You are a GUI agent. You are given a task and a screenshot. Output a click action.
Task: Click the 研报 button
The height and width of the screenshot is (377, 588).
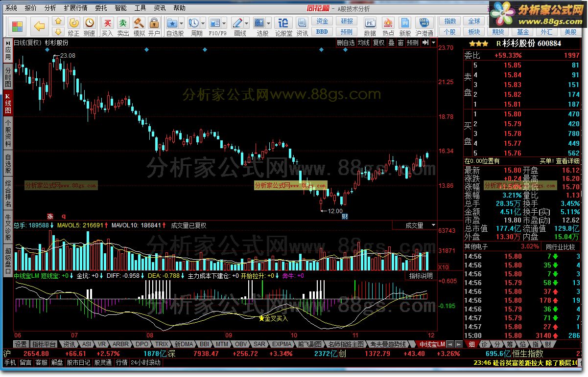[x=347, y=22]
